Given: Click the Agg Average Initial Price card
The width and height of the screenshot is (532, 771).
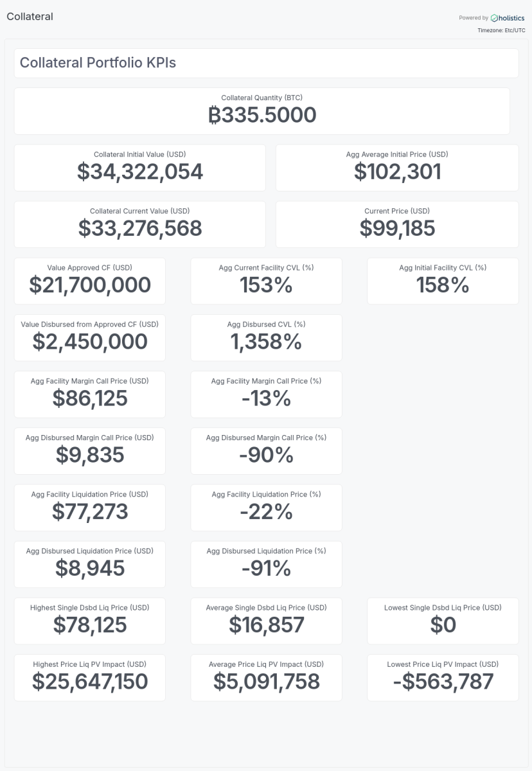Looking at the screenshot, I should (x=397, y=168).
